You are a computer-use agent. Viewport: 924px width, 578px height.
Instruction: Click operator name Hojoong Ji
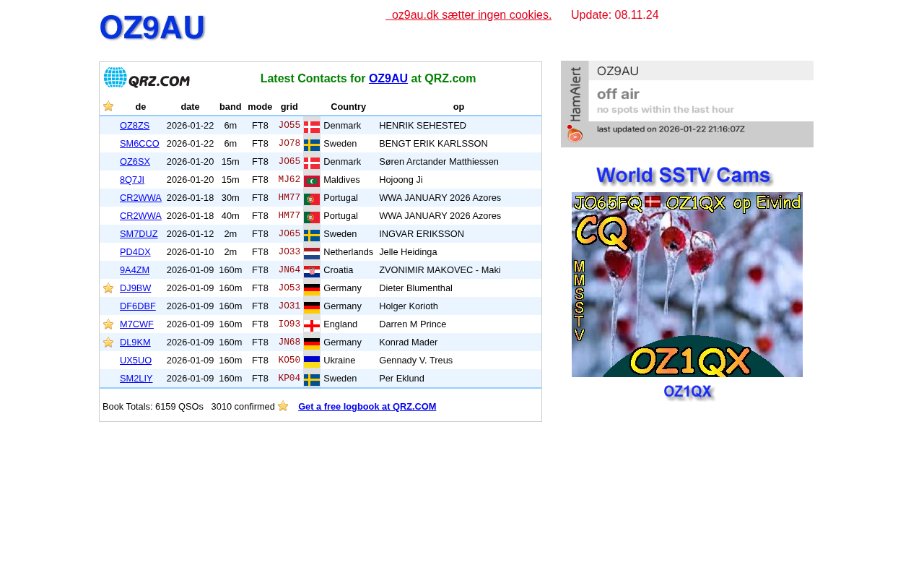pos(401,180)
